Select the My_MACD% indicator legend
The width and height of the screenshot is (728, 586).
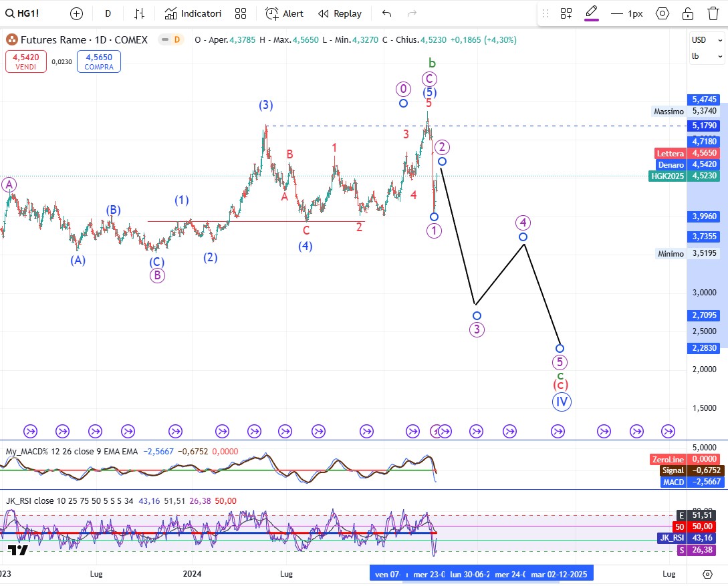[x=72, y=452]
